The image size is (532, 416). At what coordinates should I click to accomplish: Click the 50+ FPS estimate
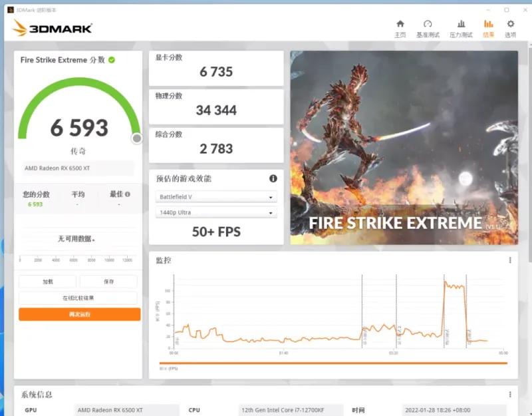click(x=216, y=232)
